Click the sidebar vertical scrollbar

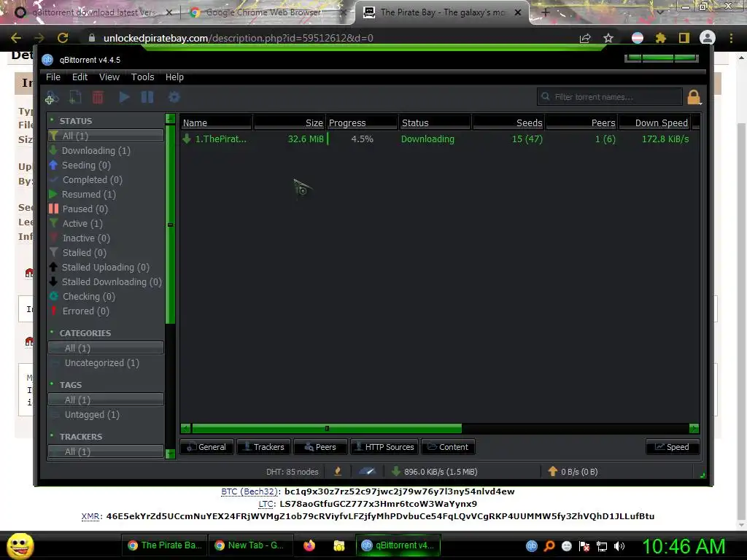[x=170, y=225]
